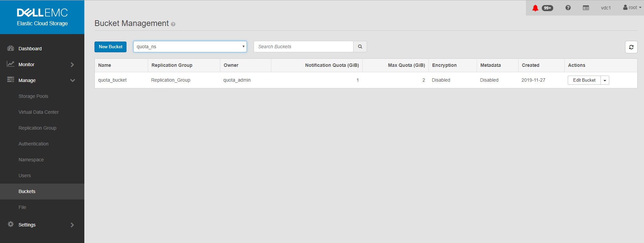Click the Replication_Group cell
The image size is (644, 243).
tap(171, 80)
